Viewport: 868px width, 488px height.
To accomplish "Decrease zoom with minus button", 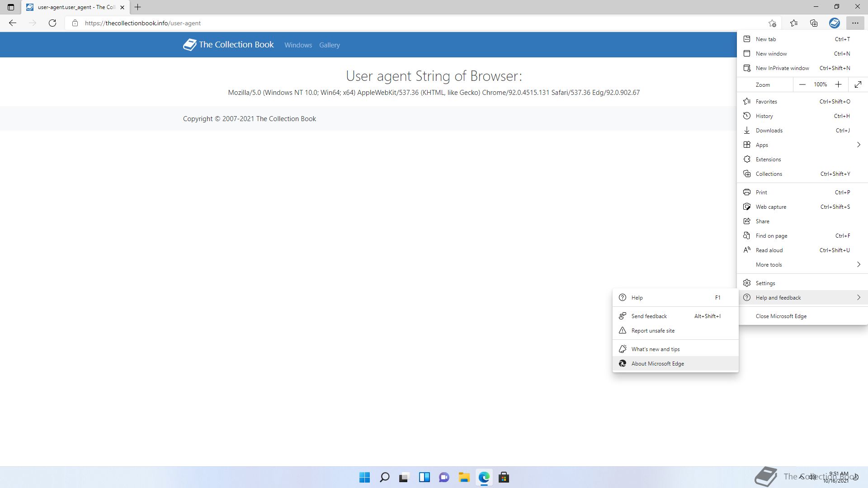I will [x=802, y=84].
